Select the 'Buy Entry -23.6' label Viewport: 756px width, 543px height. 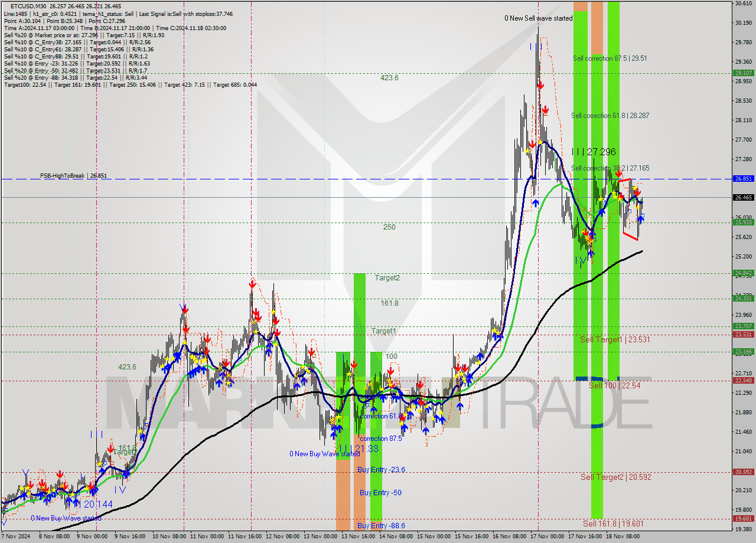[x=381, y=470]
